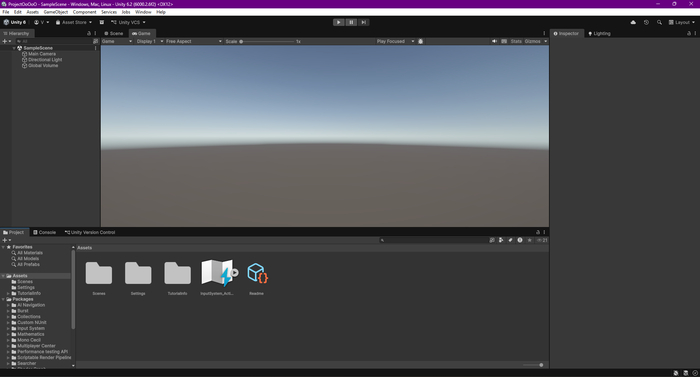The image size is (700, 377).
Task: Click the Pause button in the toolbar
Action: [351, 22]
